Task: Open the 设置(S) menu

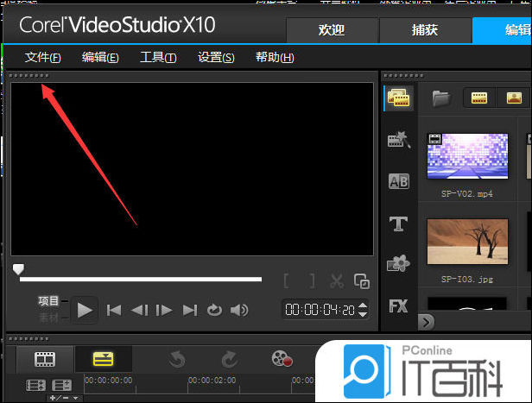Action: click(216, 57)
